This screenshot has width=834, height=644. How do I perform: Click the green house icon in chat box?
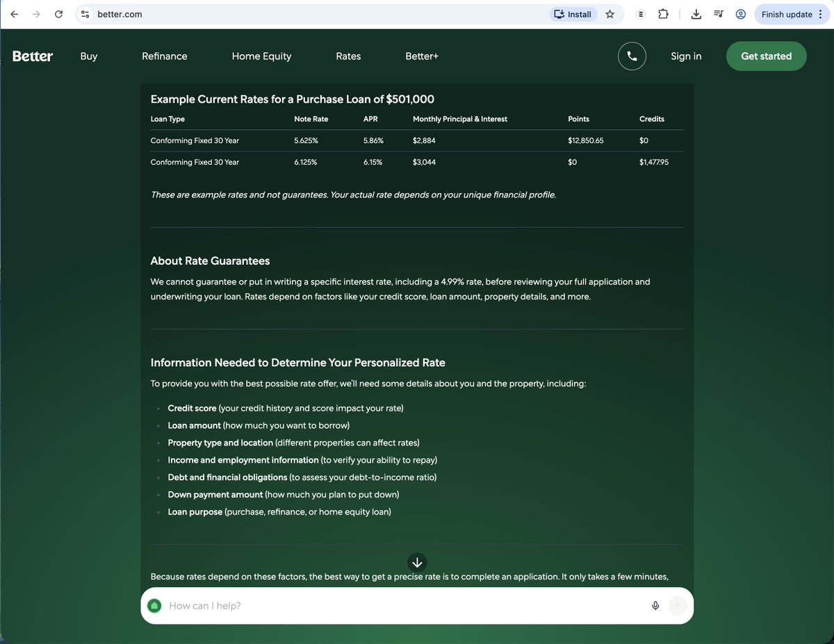point(155,606)
